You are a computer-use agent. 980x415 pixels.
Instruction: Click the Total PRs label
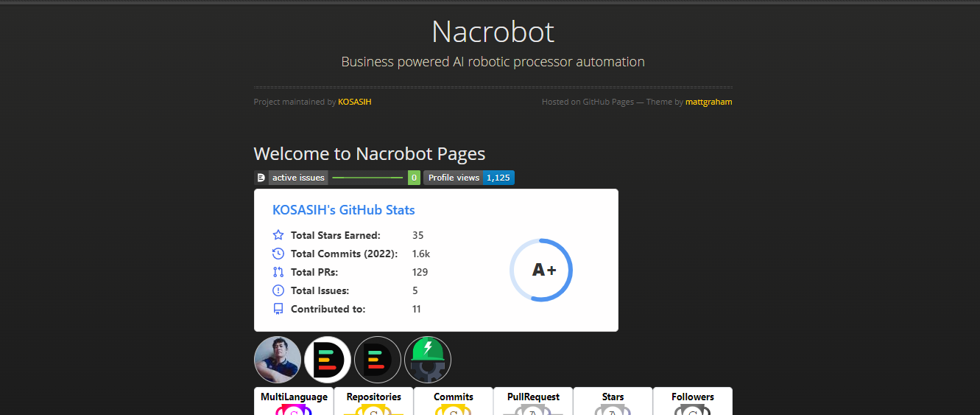pyautogui.click(x=314, y=272)
